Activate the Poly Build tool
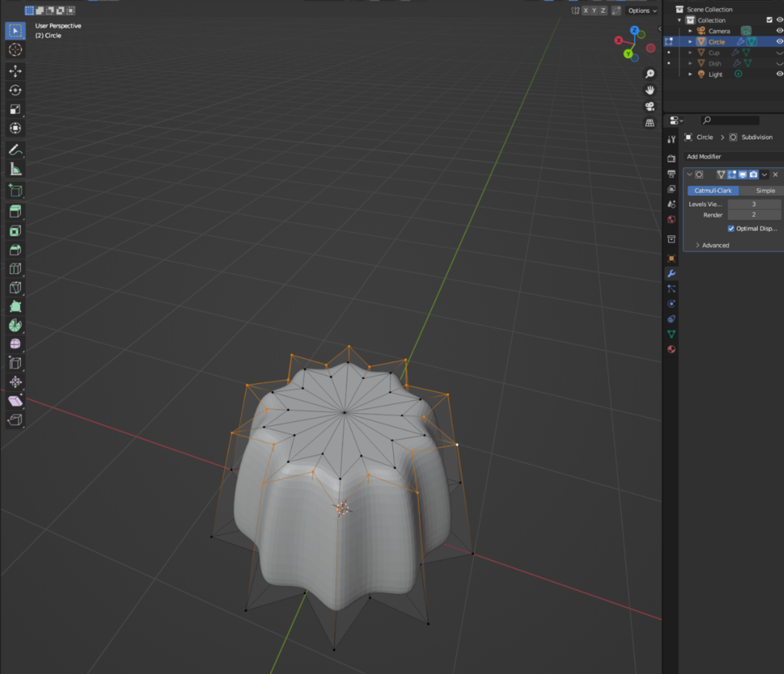 16,307
